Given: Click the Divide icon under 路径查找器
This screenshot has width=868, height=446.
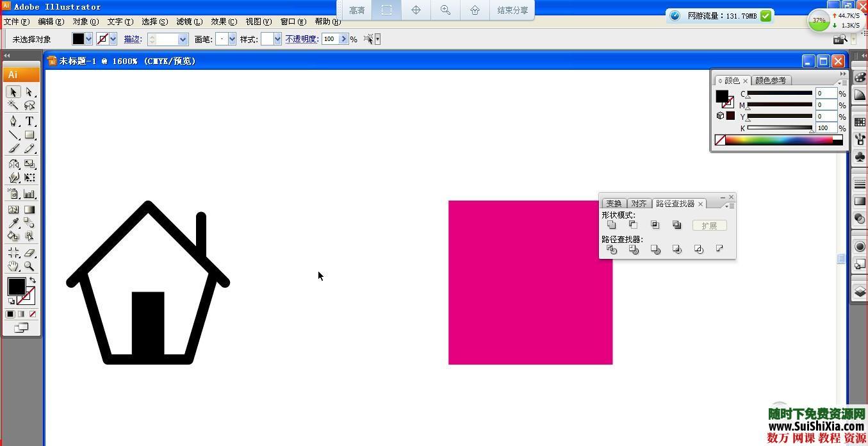Looking at the screenshot, I should pos(612,249).
